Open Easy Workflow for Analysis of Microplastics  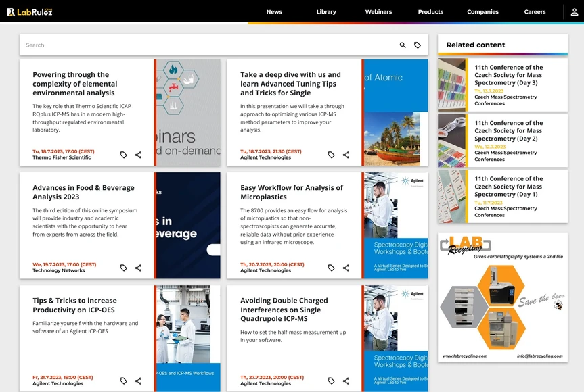click(x=292, y=192)
